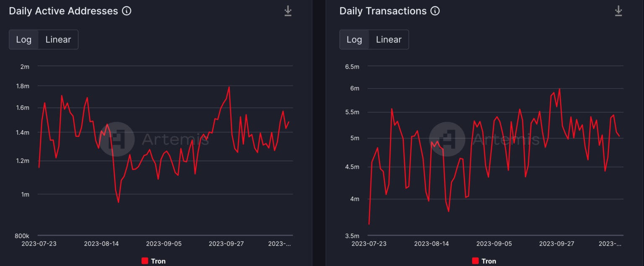
Task: Switch the Active Addresses chart to Linear scale
Action: click(x=58, y=39)
